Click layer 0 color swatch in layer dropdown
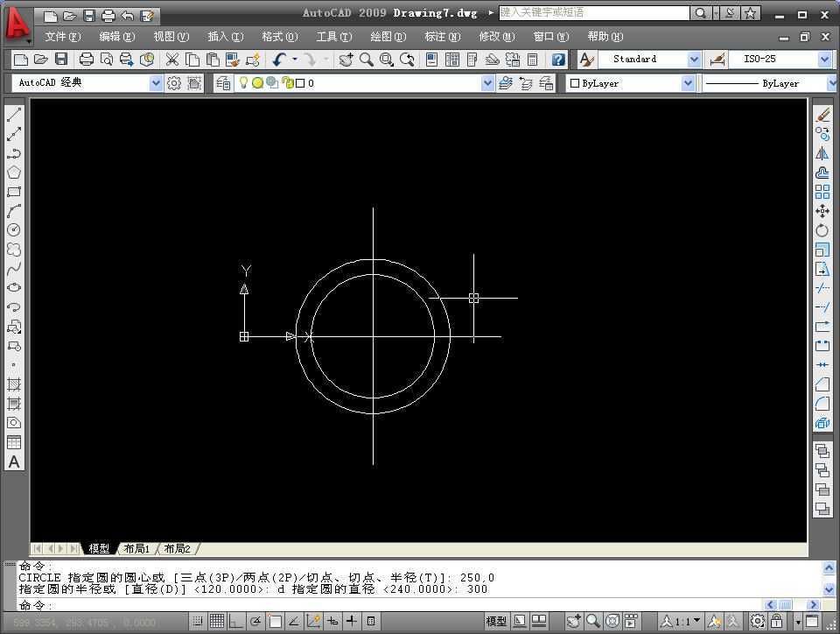 (x=300, y=83)
